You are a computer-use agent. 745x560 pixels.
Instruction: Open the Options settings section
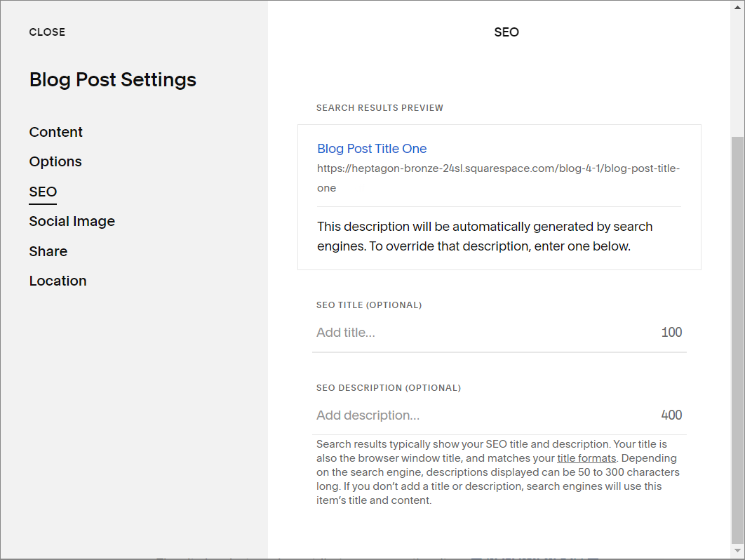click(55, 161)
